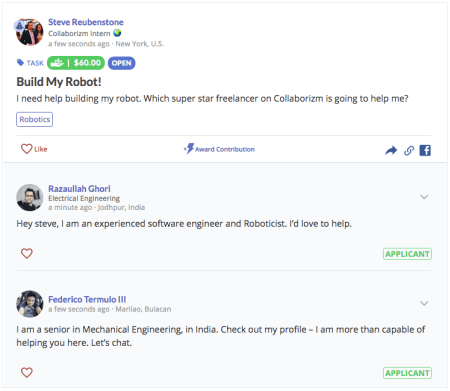This screenshot has width=450, height=391.
Task: Click the OPEN status badge
Action: pyautogui.click(x=121, y=63)
